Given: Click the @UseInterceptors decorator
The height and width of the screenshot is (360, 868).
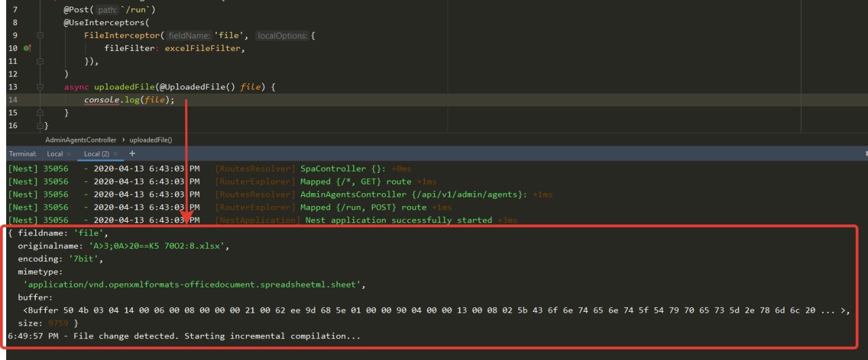Looking at the screenshot, I should pos(104,22).
